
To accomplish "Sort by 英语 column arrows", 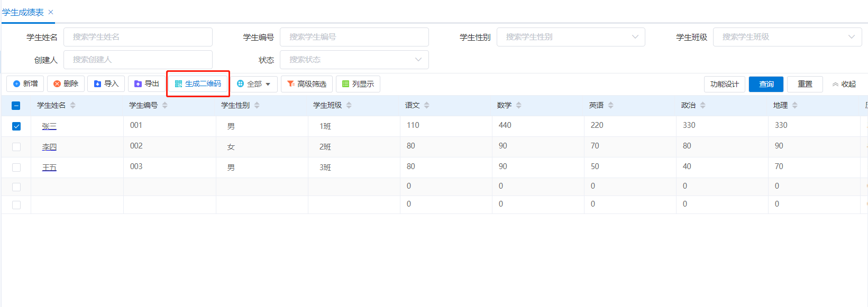I will [x=611, y=105].
